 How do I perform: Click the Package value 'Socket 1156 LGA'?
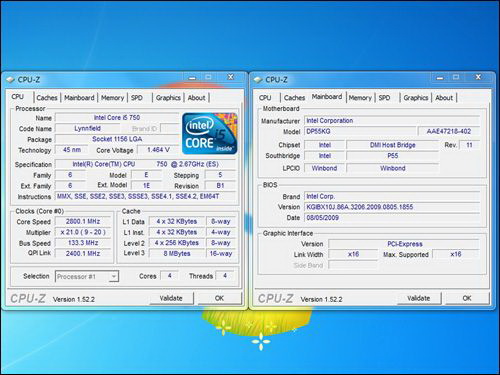117,139
